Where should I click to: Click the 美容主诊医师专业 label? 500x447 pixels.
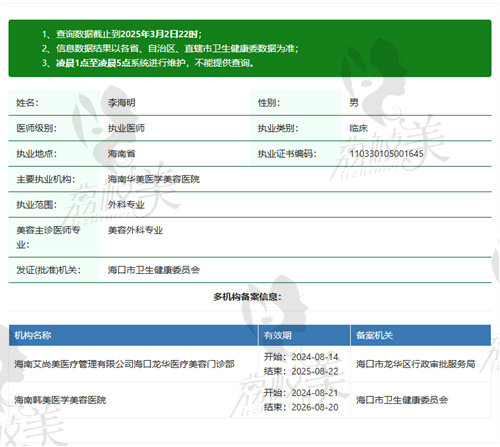[48, 237]
